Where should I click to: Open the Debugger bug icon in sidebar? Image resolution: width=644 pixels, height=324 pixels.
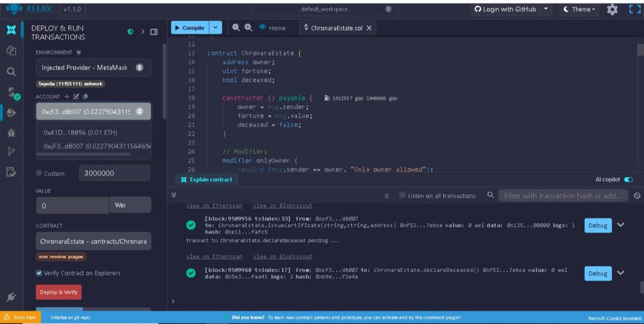(11, 132)
